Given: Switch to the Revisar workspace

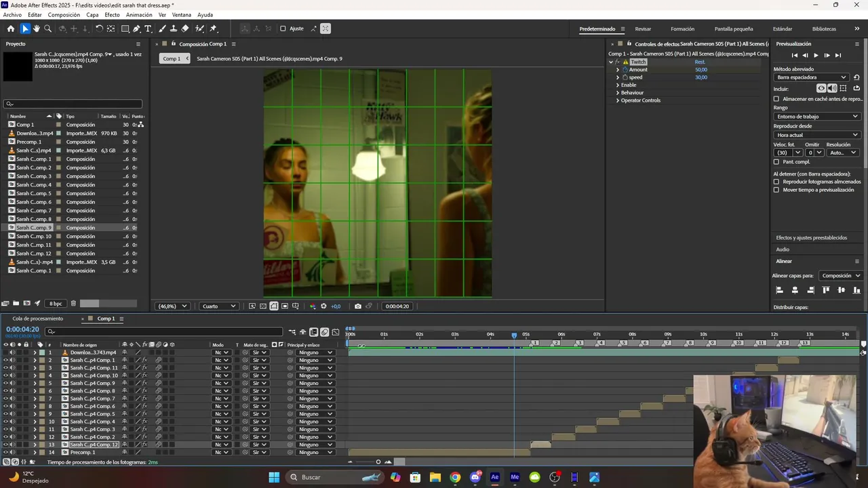Looking at the screenshot, I should pyautogui.click(x=643, y=29).
